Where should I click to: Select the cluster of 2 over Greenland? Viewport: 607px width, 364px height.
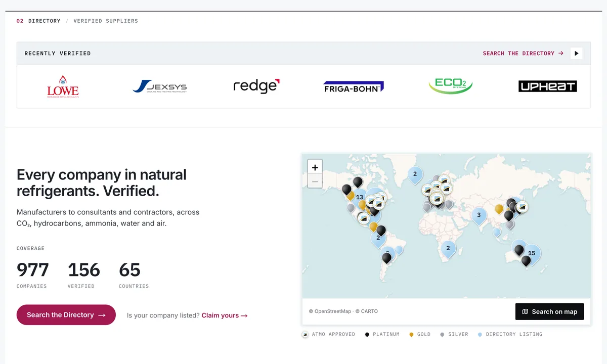pyautogui.click(x=415, y=175)
